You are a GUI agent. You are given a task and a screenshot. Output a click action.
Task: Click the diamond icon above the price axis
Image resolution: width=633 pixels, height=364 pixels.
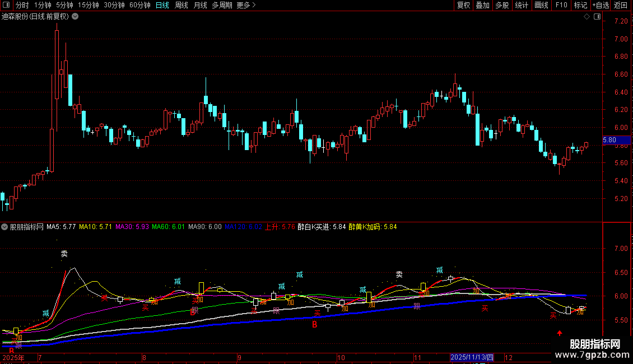(587, 17)
